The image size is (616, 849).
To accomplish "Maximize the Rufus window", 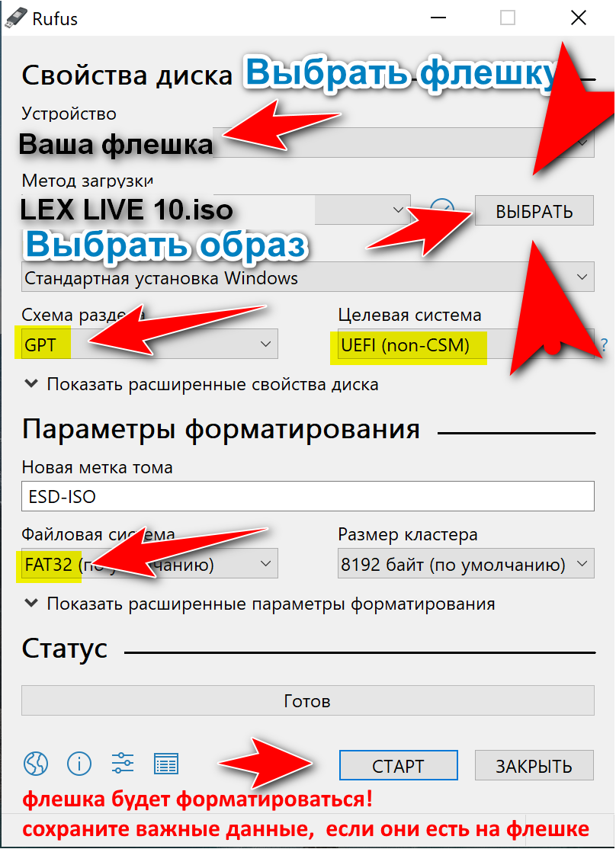I will tap(508, 18).
